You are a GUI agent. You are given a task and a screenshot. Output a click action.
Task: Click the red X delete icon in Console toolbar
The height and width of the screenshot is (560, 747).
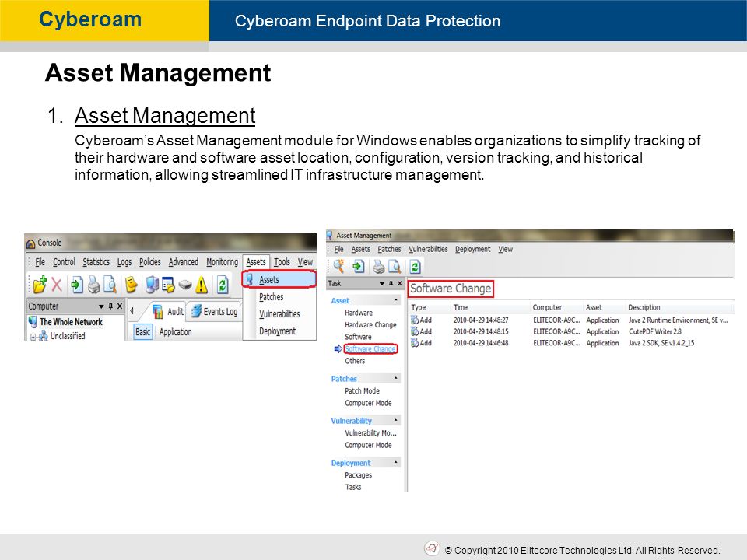pos(57,285)
